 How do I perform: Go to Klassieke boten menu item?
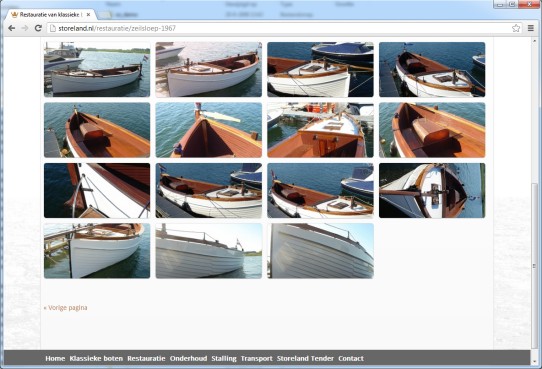96,359
